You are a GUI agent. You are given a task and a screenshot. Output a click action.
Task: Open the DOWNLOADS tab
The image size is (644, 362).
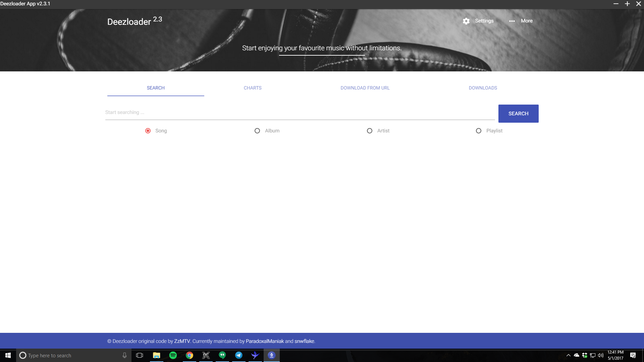483,88
